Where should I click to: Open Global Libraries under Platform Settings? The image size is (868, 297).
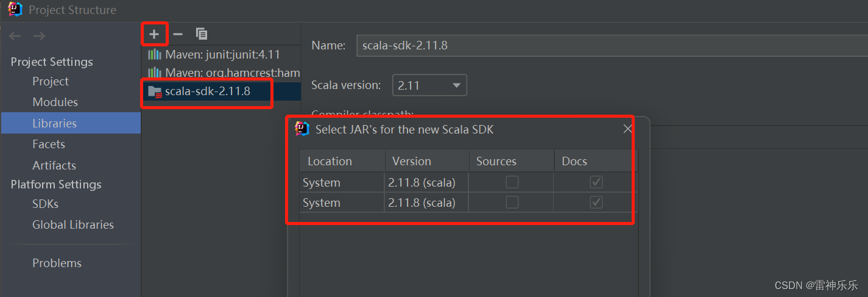click(x=73, y=224)
